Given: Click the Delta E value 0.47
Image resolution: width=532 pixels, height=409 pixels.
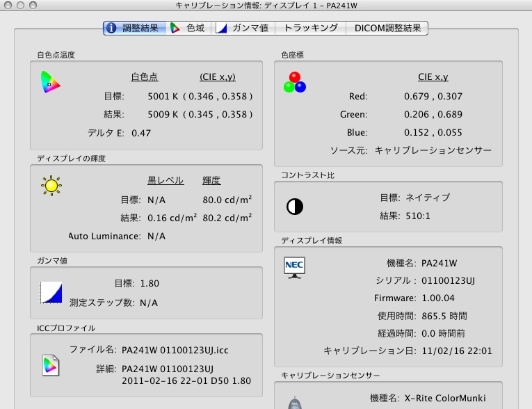Looking at the screenshot, I should pyautogui.click(x=141, y=132).
